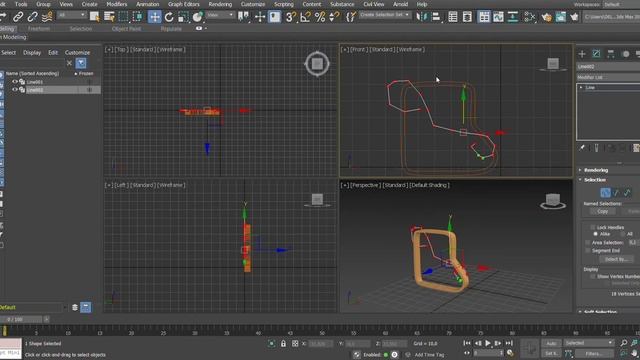This screenshot has width=640, height=360.
Task: Click Select and Place tool
Action: [198, 17]
